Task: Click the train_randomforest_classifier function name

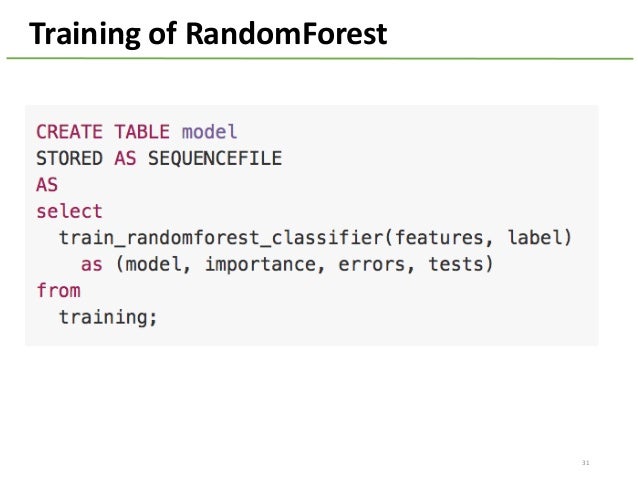Action: click(221, 238)
